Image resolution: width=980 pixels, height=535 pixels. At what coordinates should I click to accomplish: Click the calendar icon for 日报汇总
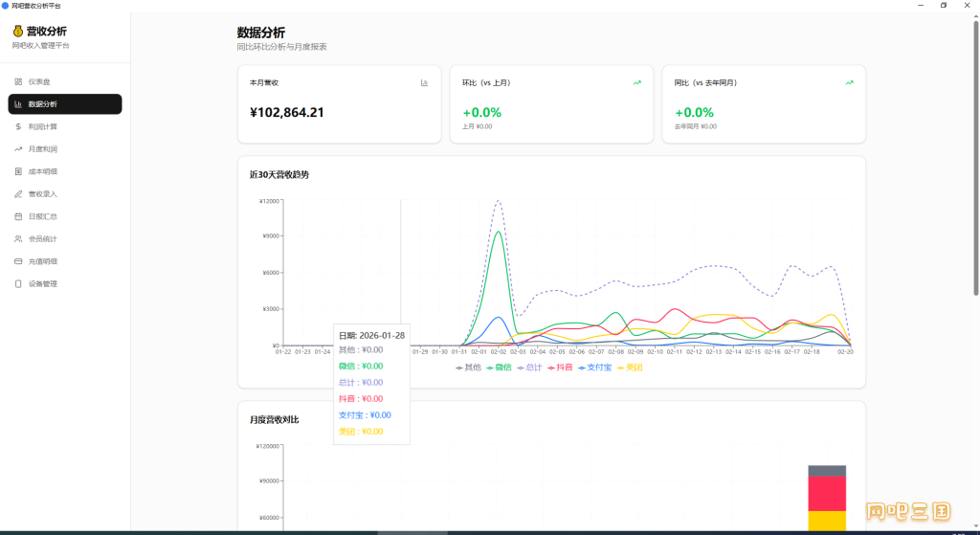click(18, 217)
